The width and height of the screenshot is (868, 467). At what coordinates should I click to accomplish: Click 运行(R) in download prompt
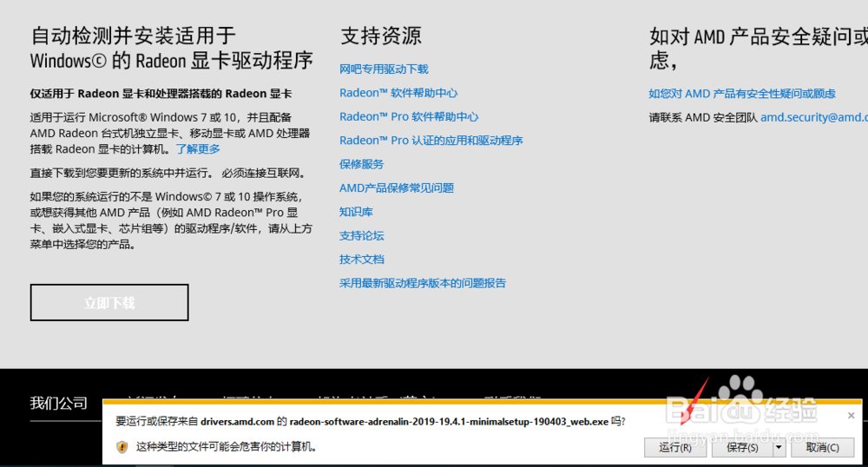[674, 447]
